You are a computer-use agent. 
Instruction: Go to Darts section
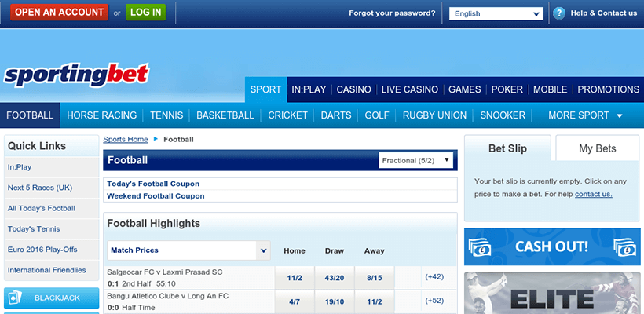[336, 115]
